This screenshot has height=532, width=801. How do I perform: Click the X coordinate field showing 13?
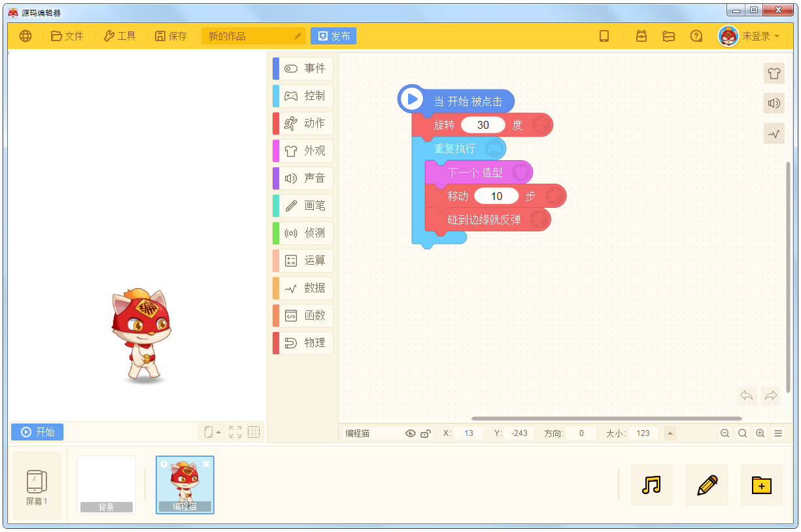469,433
